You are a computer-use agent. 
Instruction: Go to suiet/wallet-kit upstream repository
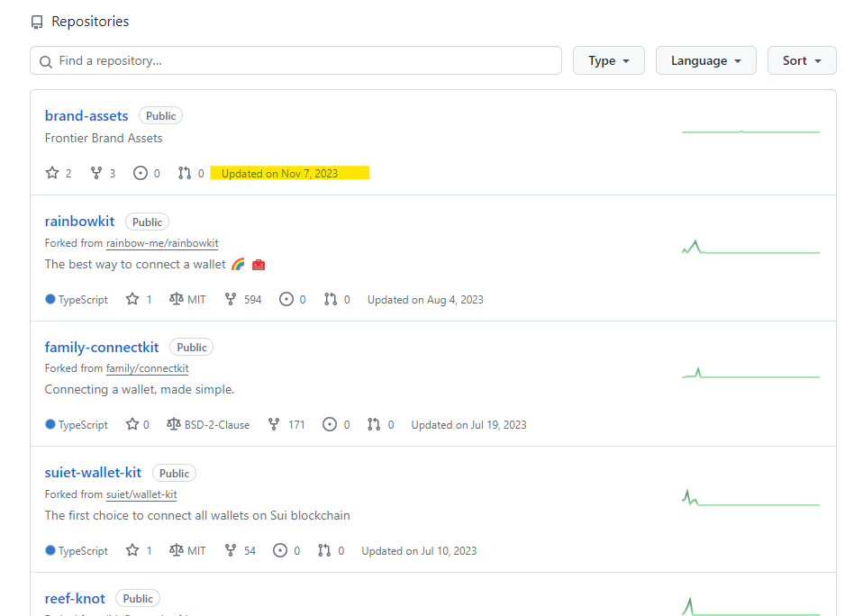141,494
